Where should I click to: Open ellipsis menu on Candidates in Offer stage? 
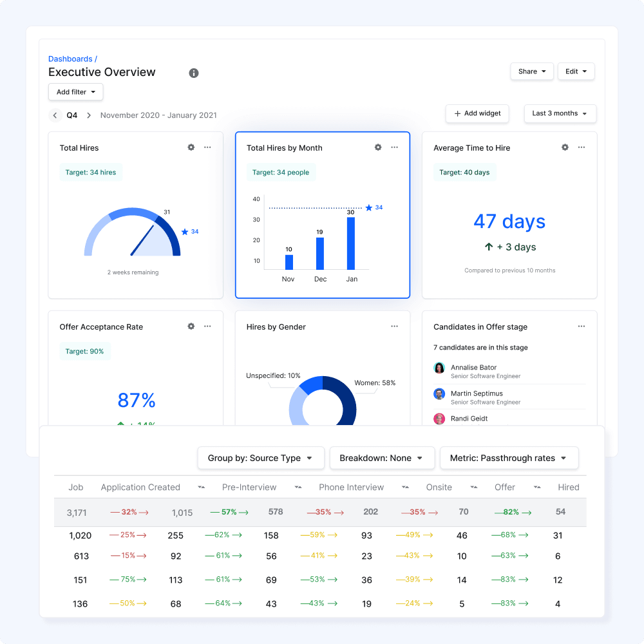click(582, 327)
